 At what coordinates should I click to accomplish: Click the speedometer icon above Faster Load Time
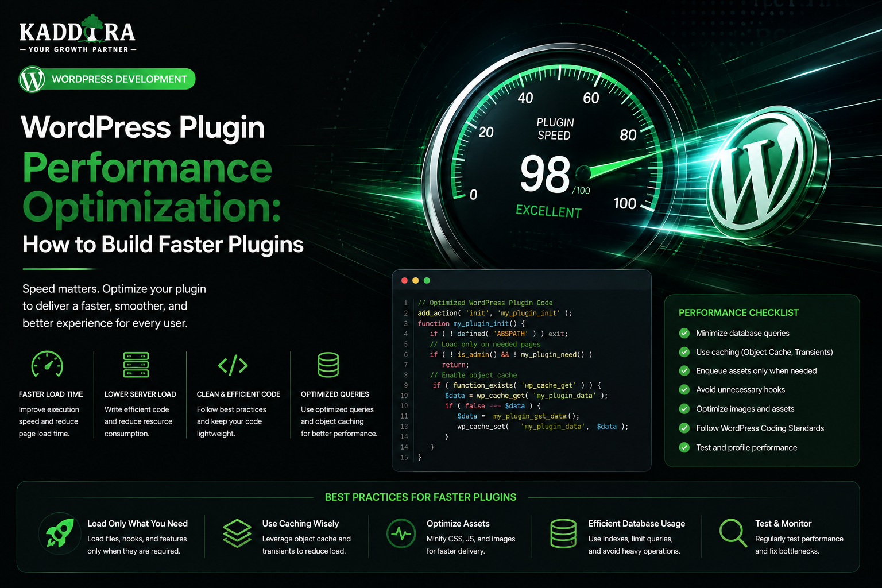47,364
